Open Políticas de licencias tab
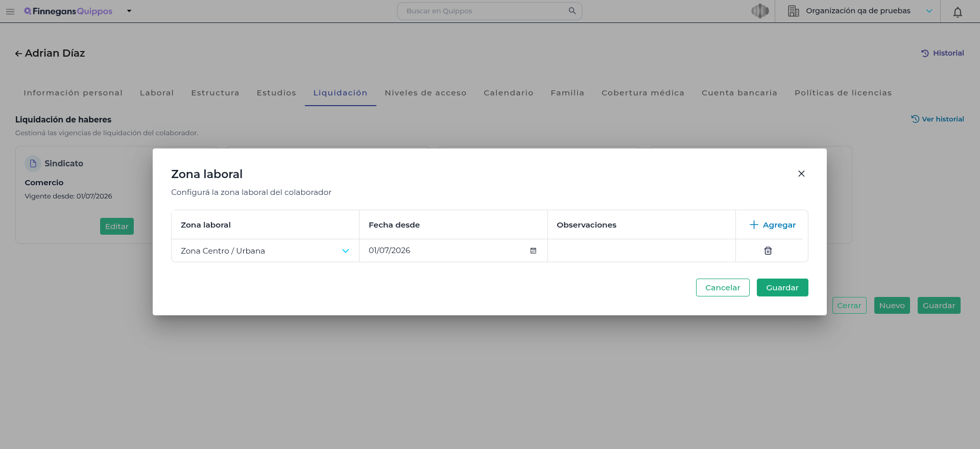This screenshot has height=449, width=980. 843,93
